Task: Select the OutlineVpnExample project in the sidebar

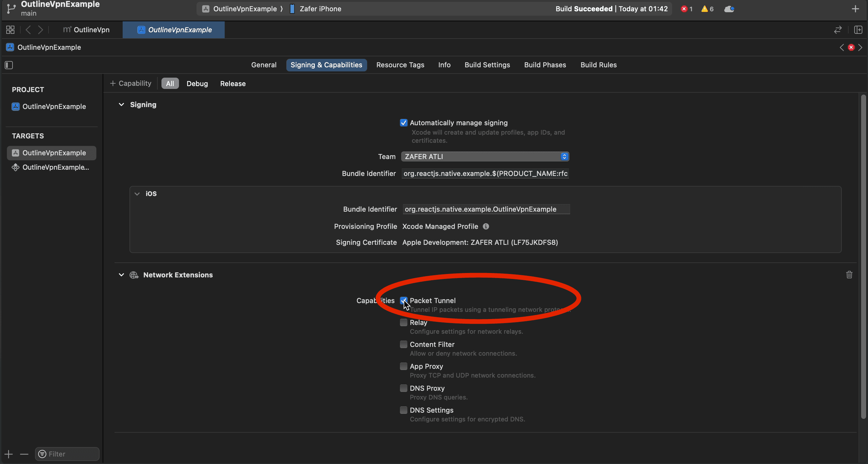Action: (49, 106)
